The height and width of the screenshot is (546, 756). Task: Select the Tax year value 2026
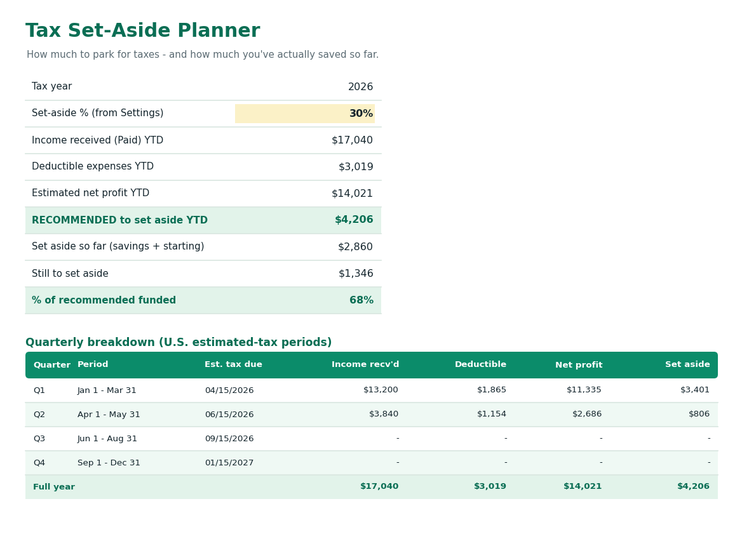(x=360, y=87)
